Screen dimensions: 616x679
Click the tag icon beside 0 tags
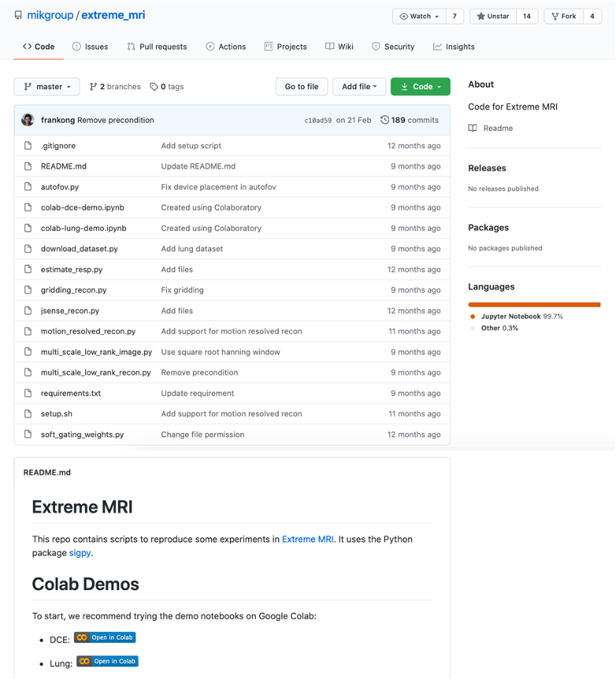tap(154, 87)
